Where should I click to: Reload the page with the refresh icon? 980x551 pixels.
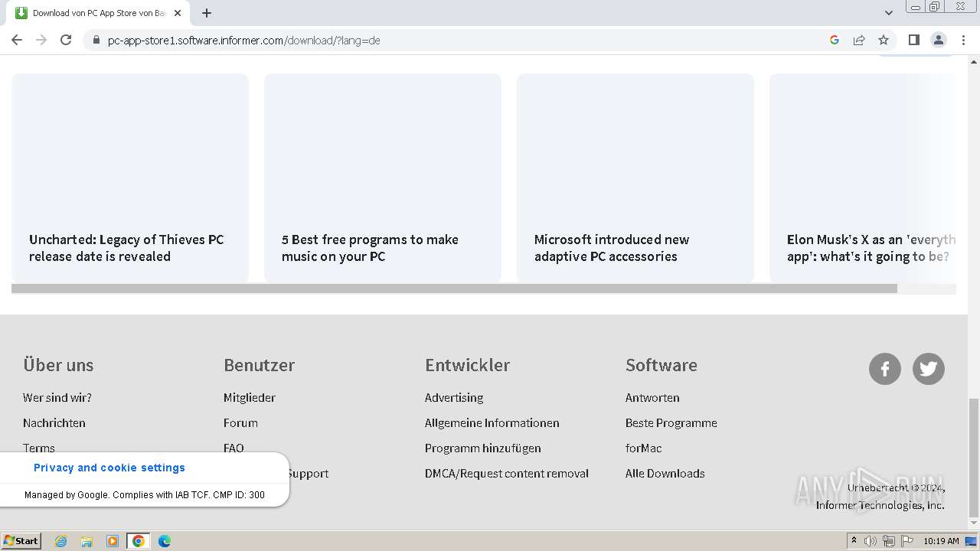tap(66, 40)
